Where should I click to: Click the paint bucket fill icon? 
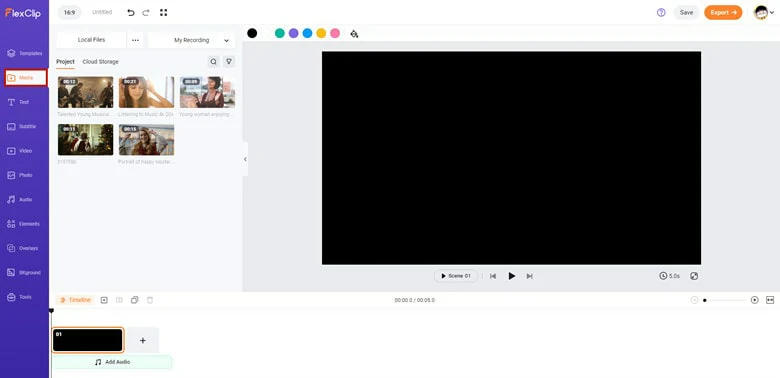point(354,33)
